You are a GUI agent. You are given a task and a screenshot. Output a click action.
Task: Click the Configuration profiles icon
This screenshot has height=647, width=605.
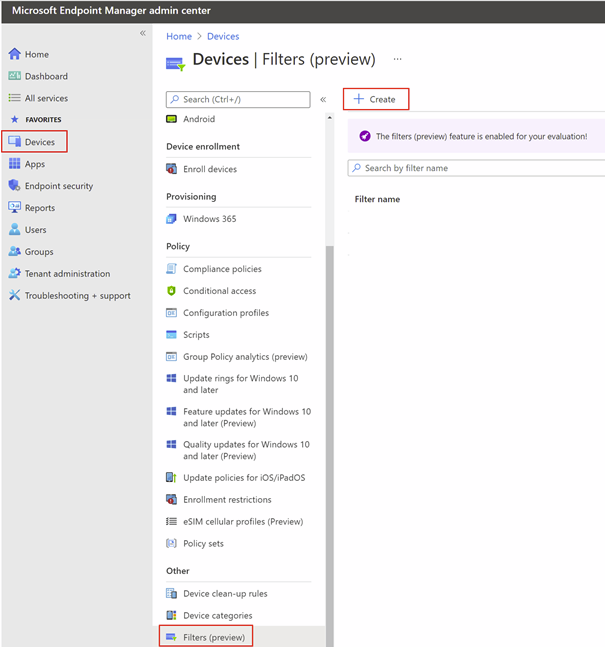171,313
